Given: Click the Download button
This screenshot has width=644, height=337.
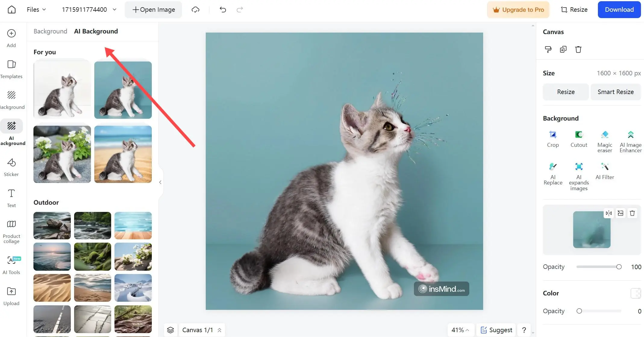Looking at the screenshot, I should coord(619,9).
